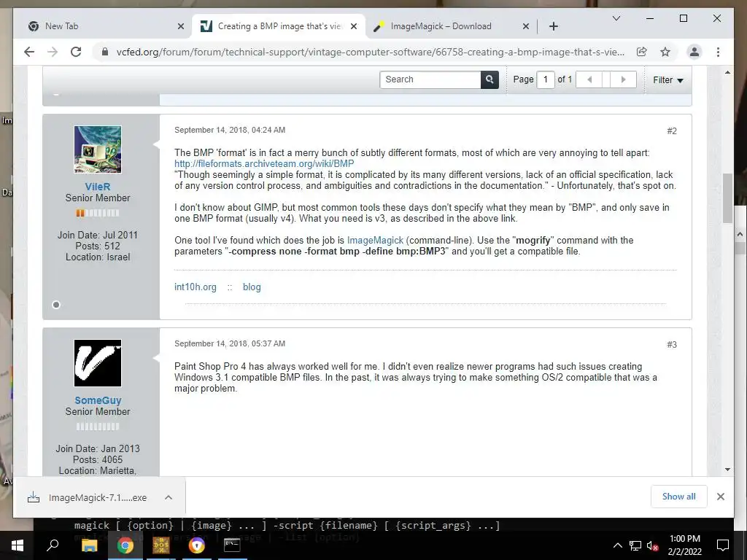The height and width of the screenshot is (560, 747).
Task: Open SomeGuy's avatar image
Action: point(98,363)
